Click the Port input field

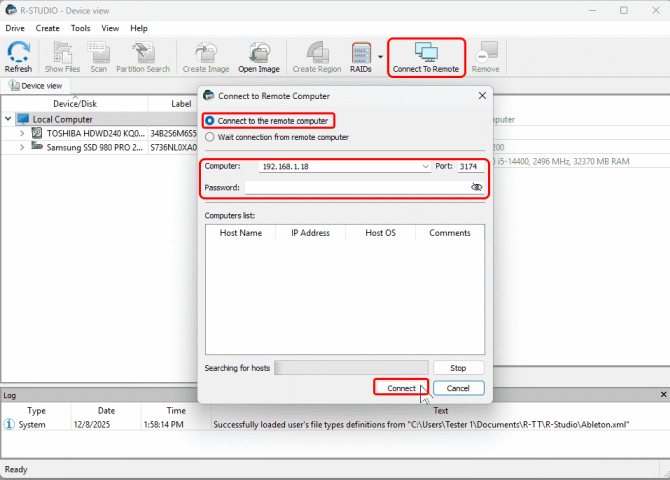471,167
